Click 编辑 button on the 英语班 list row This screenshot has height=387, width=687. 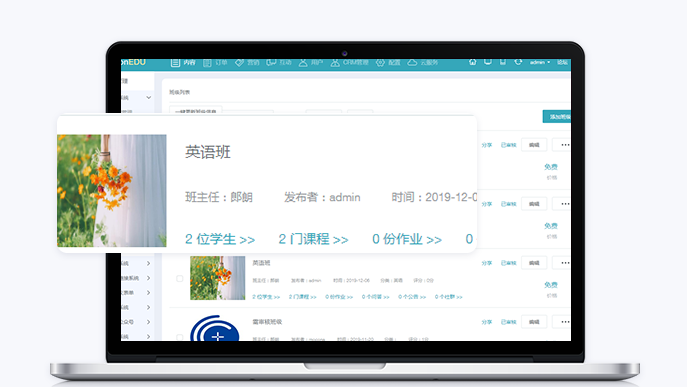[x=534, y=263]
